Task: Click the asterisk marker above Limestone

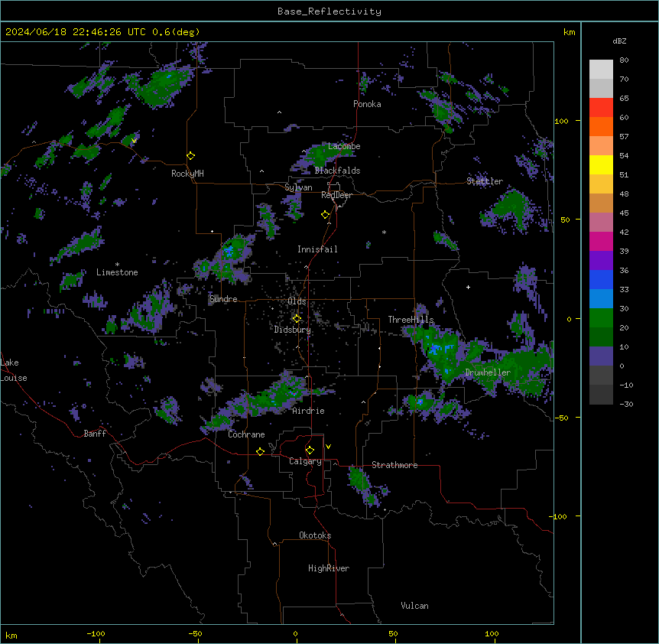Action: [117, 265]
